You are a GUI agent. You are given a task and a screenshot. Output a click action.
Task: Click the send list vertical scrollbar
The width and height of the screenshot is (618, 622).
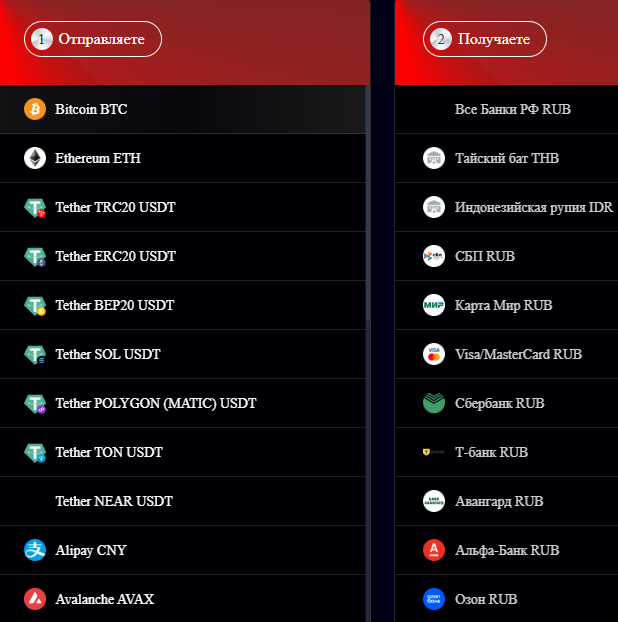[x=368, y=202]
